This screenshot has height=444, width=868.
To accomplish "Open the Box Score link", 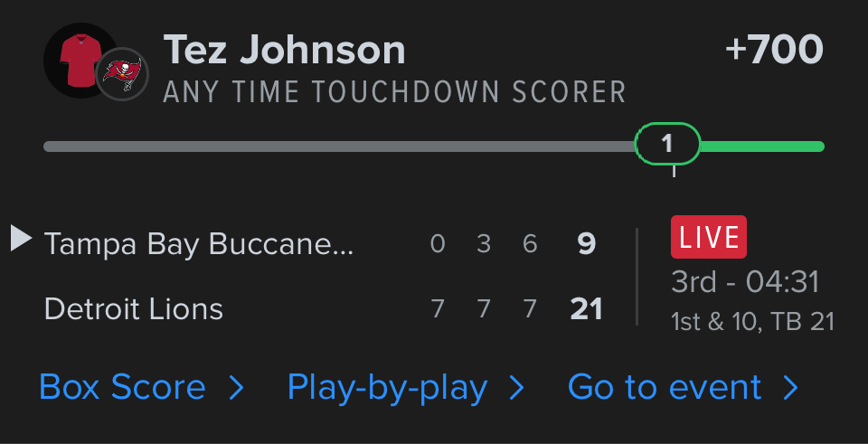I will coord(123,388).
